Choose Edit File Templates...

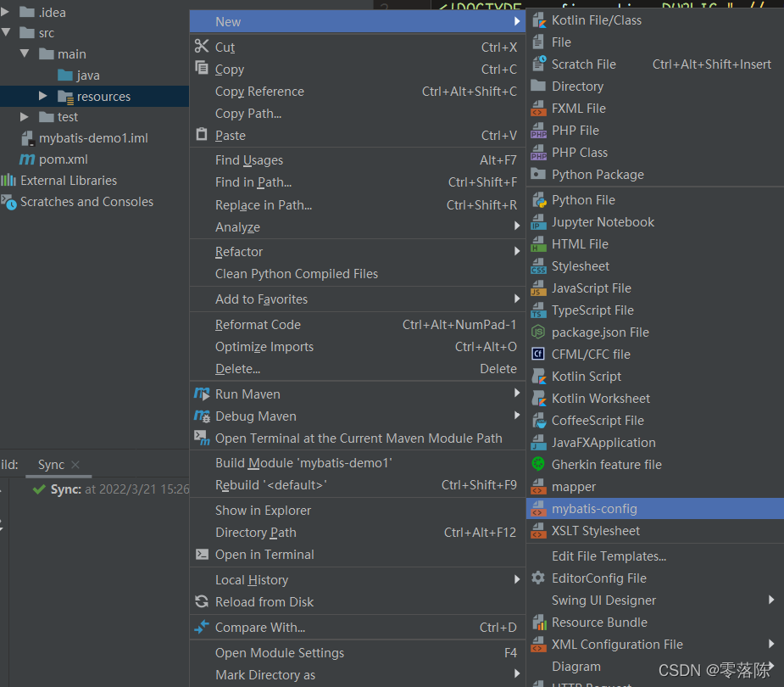click(655, 556)
